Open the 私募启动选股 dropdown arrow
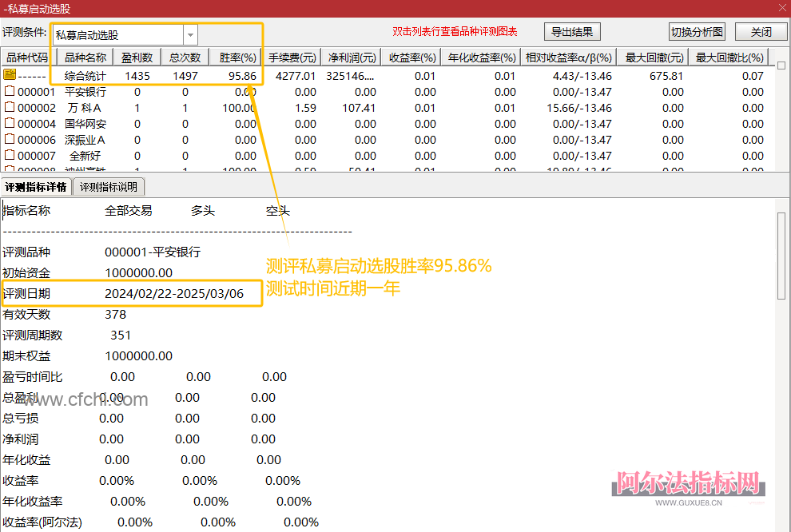Screen dimensions: 791x532 pos(189,35)
